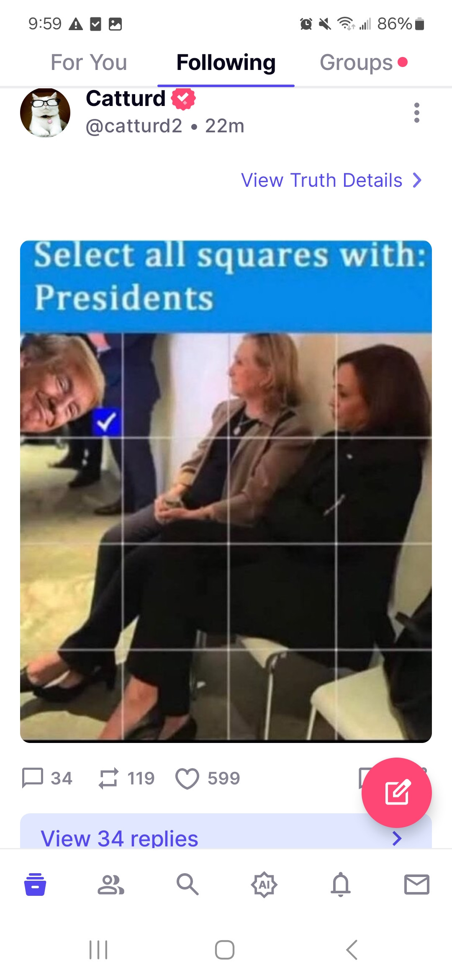Open notifications bell icon
This screenshot has width=452, height=980.
point(341,884)
